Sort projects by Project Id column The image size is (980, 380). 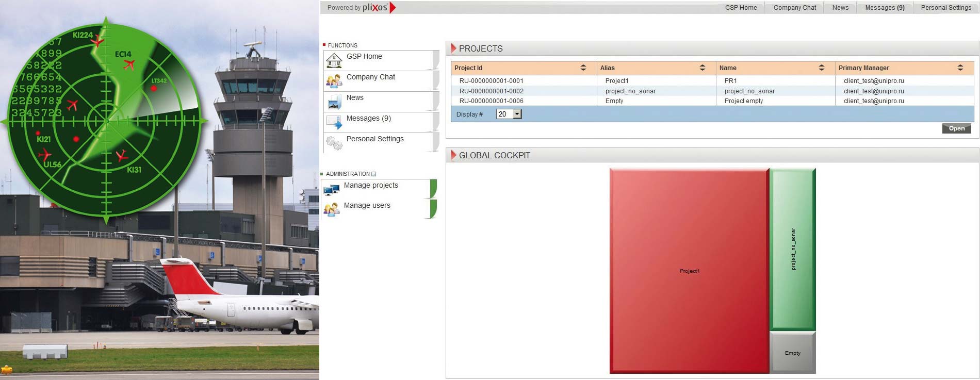click(583, 68)
